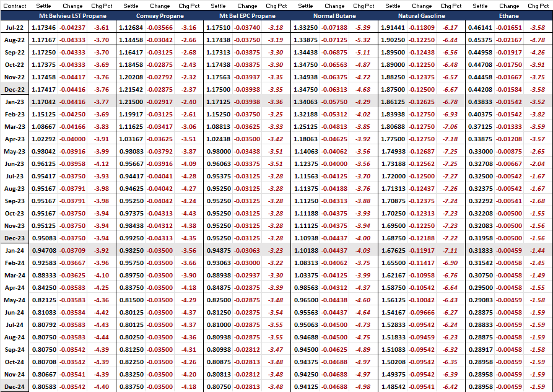This screenshot has height=392, width=553.
Task: Click Sep-22 Normal Butane change percent -5.11
Action: click(363, 52)
